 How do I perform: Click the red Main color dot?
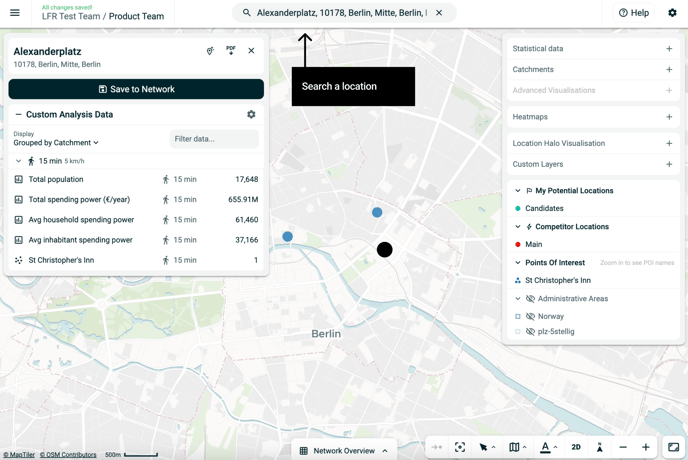518,244
